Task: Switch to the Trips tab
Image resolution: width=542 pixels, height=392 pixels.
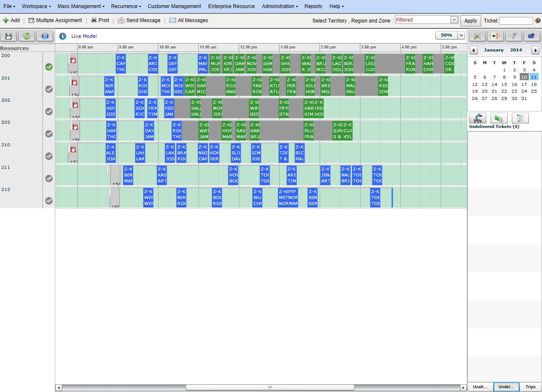Action: click(x=531, y=387)
